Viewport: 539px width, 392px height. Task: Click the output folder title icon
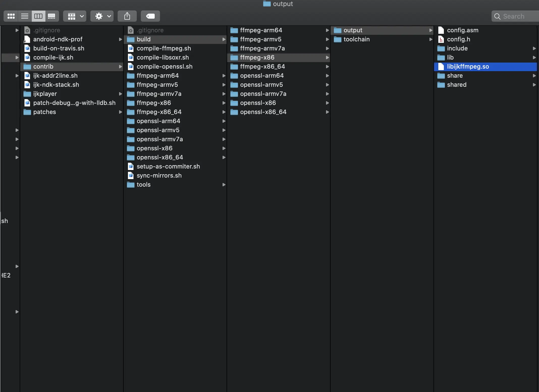click(x=267, y=4)
